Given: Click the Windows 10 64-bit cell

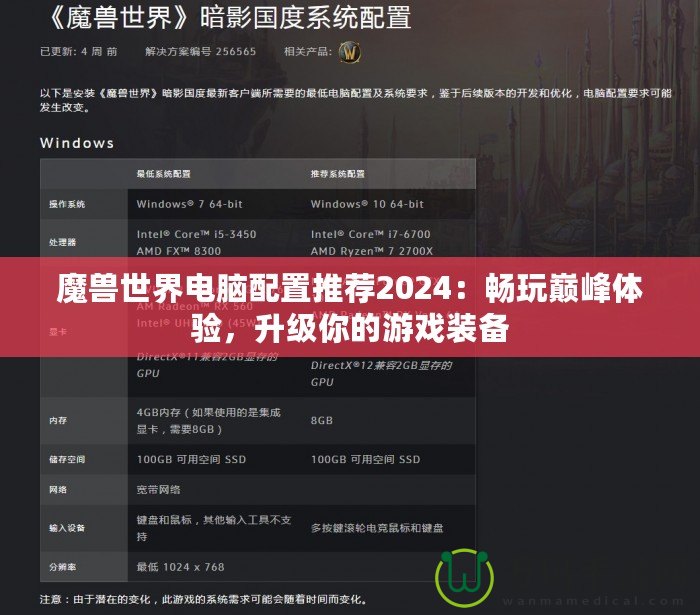Looking at the screenshot, I should (367, 204).
